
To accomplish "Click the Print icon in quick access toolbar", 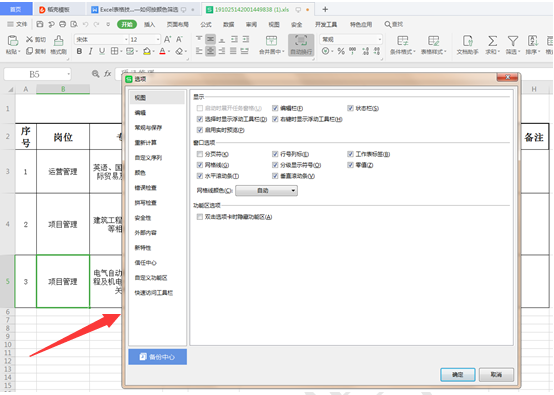I will (63, 24).
